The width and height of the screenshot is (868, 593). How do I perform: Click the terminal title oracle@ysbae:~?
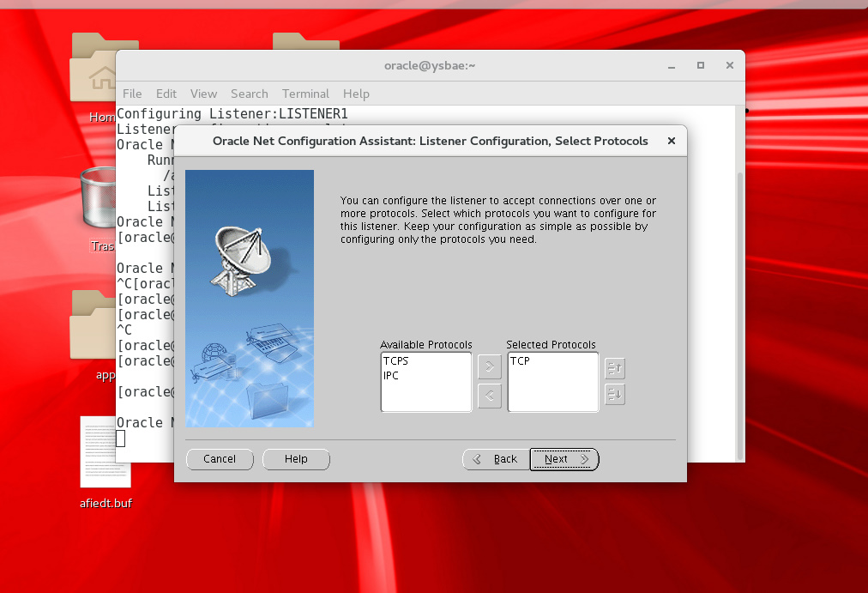(430, 65)
